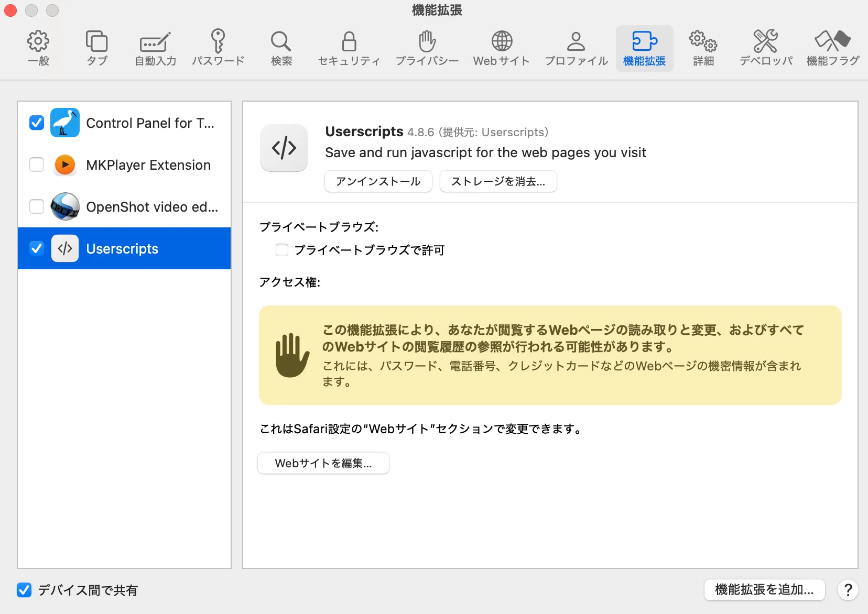Click the 機能拡張を追加... button
This screenshot has width=868, height=614.
(x=765, y=590)
